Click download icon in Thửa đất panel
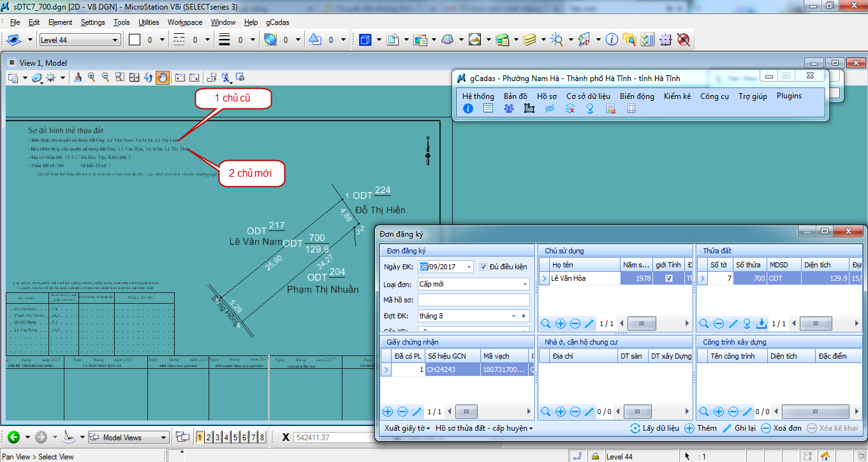 (761, 324)
